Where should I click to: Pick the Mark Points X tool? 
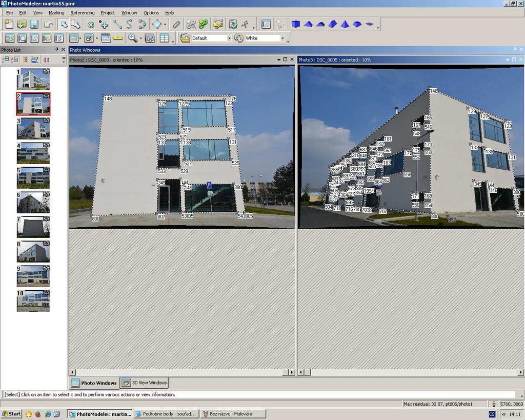[x=91, y=24]
